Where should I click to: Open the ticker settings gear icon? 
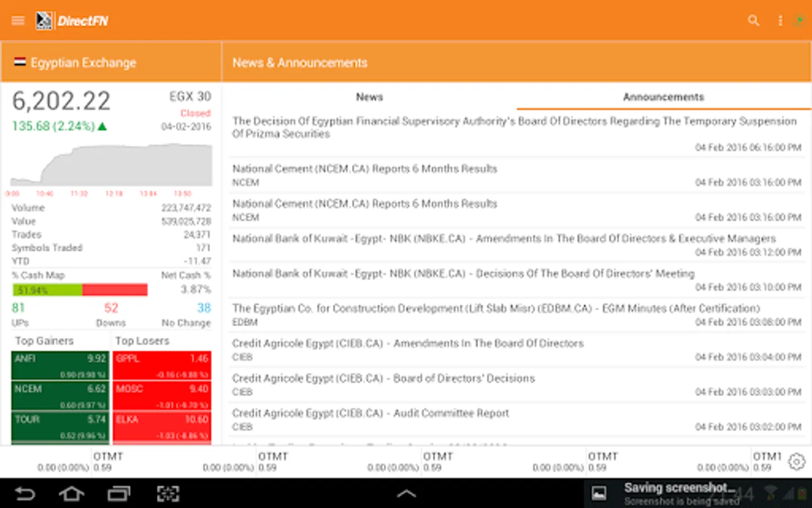(797, 462)
